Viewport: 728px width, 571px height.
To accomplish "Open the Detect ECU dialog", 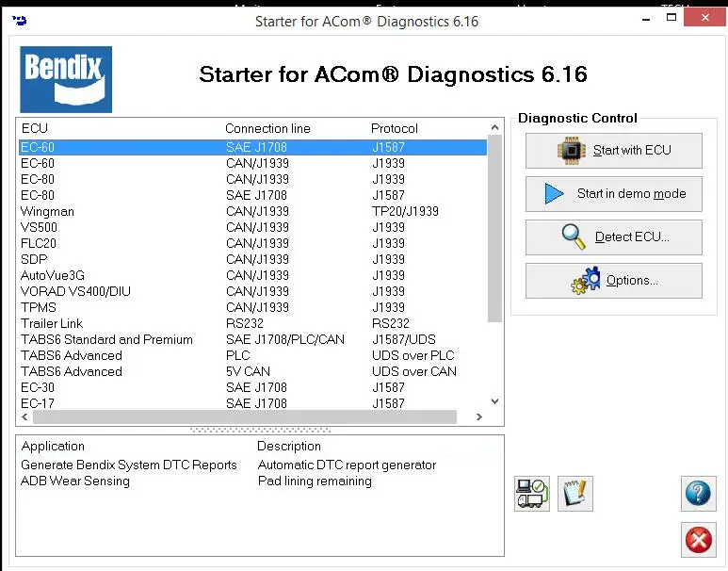I will click(613, 237).
